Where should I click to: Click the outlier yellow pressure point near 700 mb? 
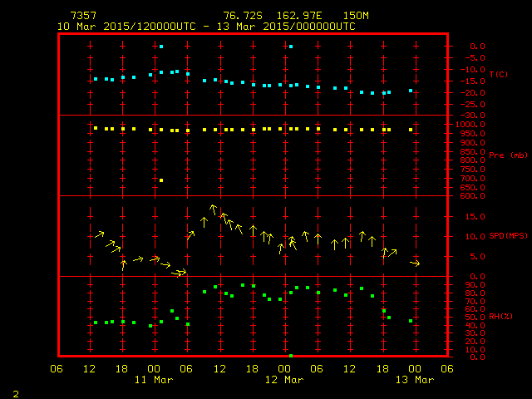tap(161, 180)
